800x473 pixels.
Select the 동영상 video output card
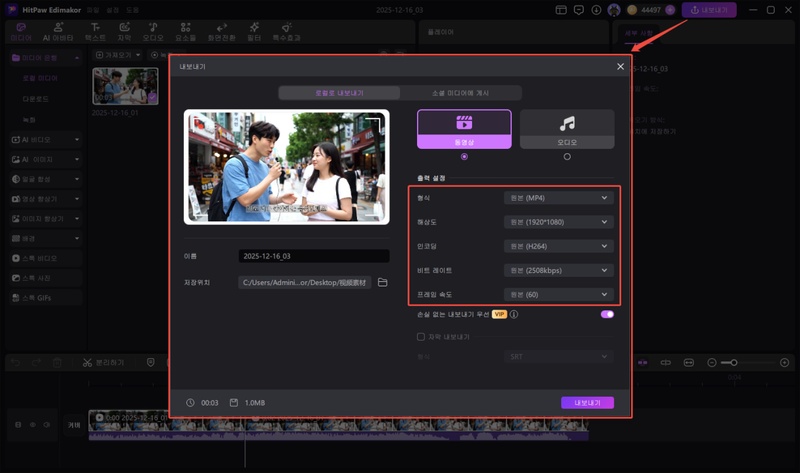click(x=464, y=129)
